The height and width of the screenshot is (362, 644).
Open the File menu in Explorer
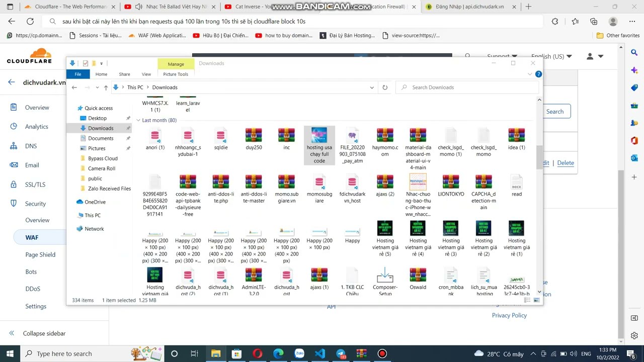click(78, 74)
